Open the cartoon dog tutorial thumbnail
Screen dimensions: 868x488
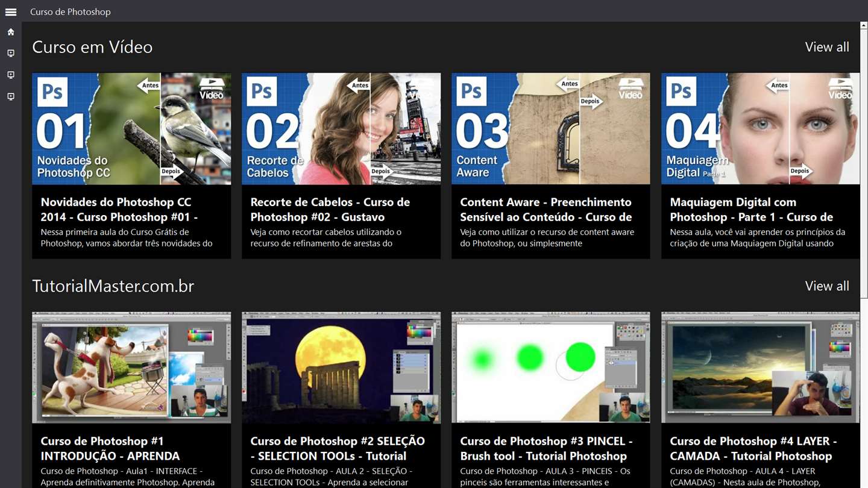tap(131, 368)
